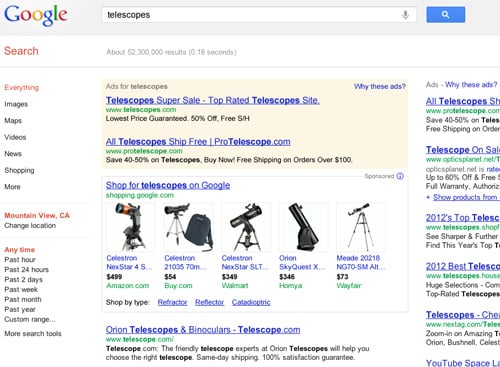Click Celestron NexStar SLT telescope image
The height and width of the screenshot is (367, 500).
246,227
